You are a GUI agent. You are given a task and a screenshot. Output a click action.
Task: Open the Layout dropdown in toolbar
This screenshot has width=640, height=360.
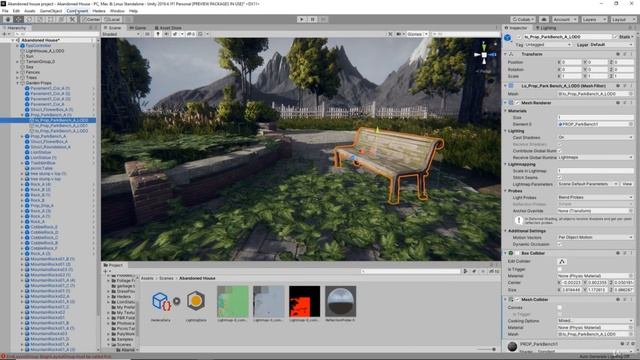[x=623, y=19]
